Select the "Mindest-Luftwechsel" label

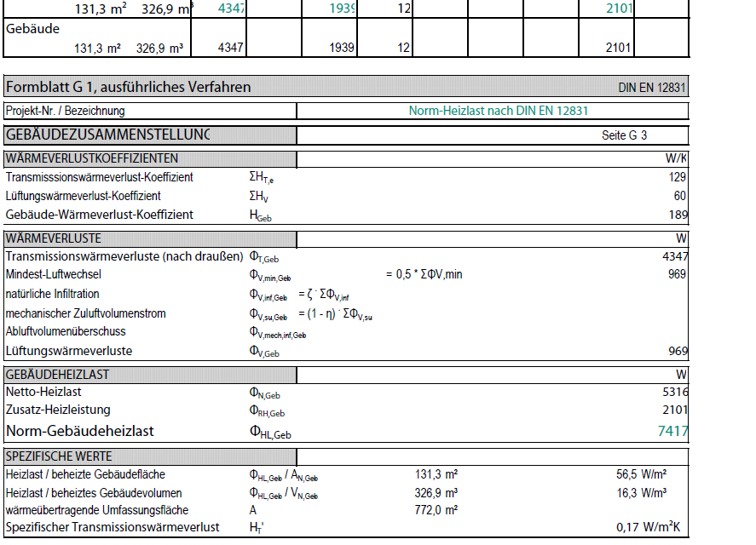(54, 275)
